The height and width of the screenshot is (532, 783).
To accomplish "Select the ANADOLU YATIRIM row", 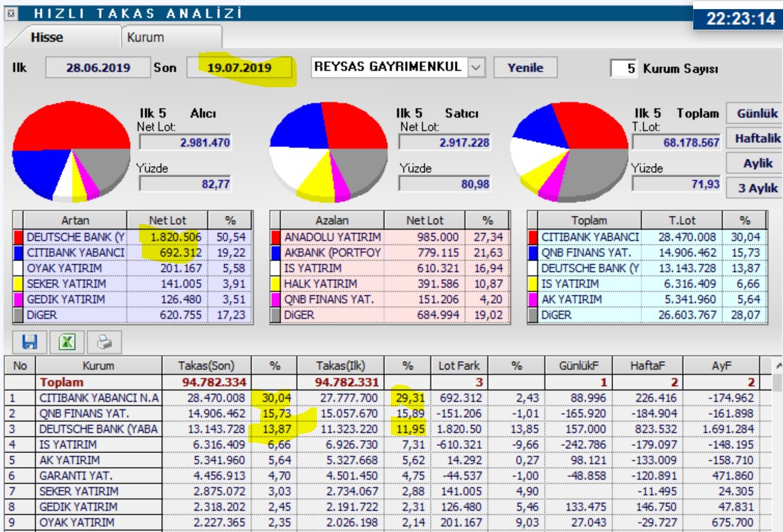I will click(x=390, y=237).
